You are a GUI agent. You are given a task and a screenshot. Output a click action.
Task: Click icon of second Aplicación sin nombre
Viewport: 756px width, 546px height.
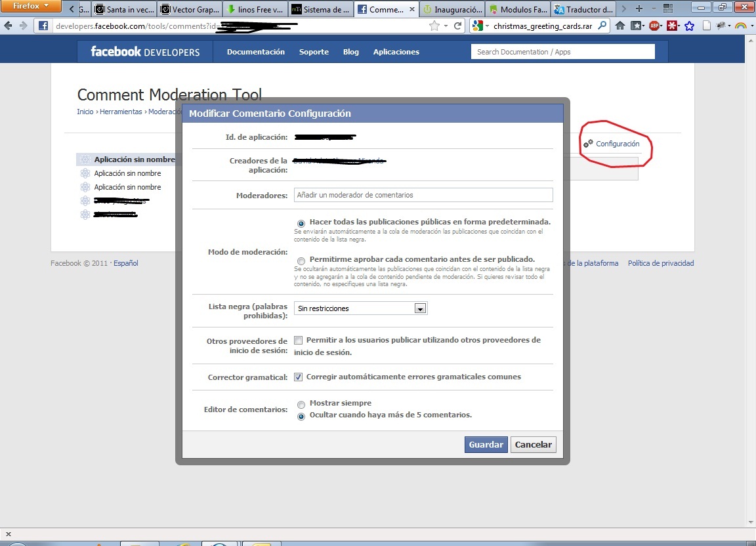pos(85,173)
